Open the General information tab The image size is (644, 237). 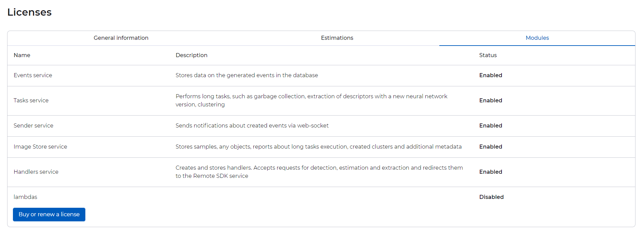(121, 38)
